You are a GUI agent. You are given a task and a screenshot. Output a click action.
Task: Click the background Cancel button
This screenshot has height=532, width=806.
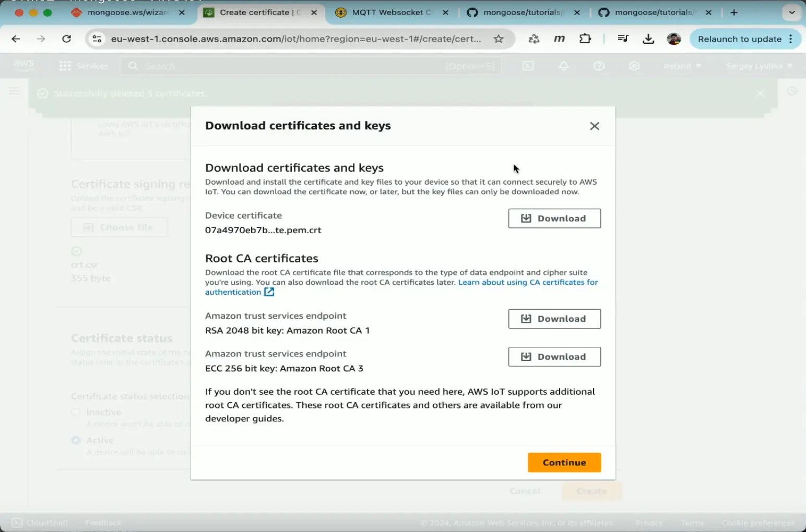click(x=525, y=491)
